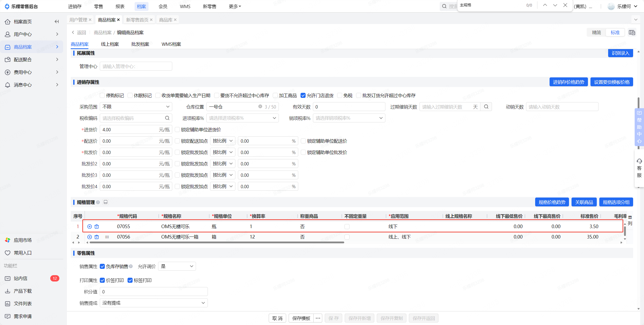Collapse the left sidebar menu

pyautogui.click(x=57, y=21)
